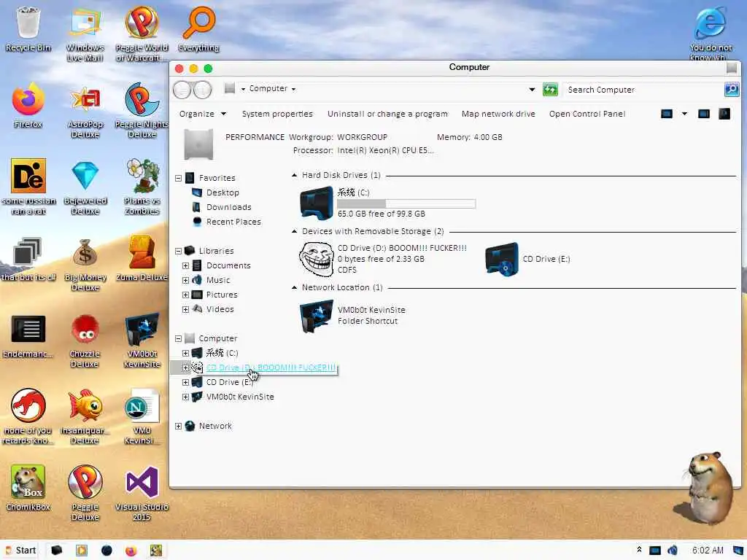Click the forward navigation button
Screen dimensions: 747x560
pyautogui.click(x=203, y=90)
